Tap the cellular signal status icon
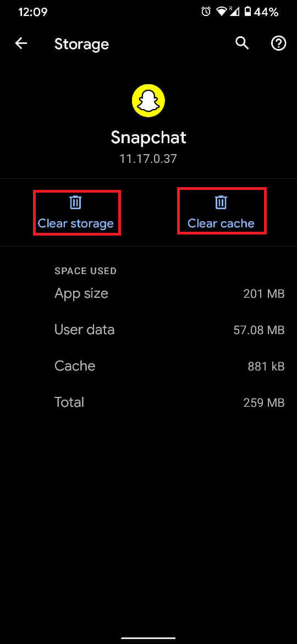 click(234, 12)
